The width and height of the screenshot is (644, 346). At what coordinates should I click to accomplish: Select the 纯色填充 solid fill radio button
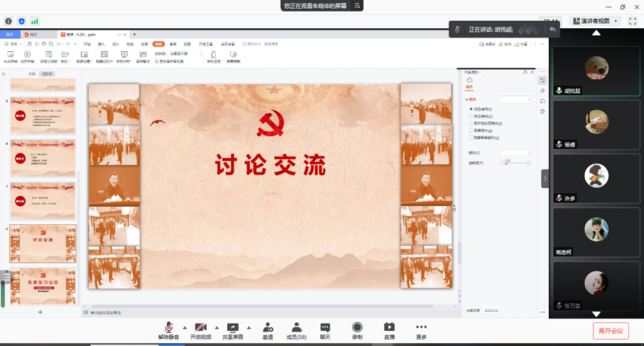click(471, 109)
